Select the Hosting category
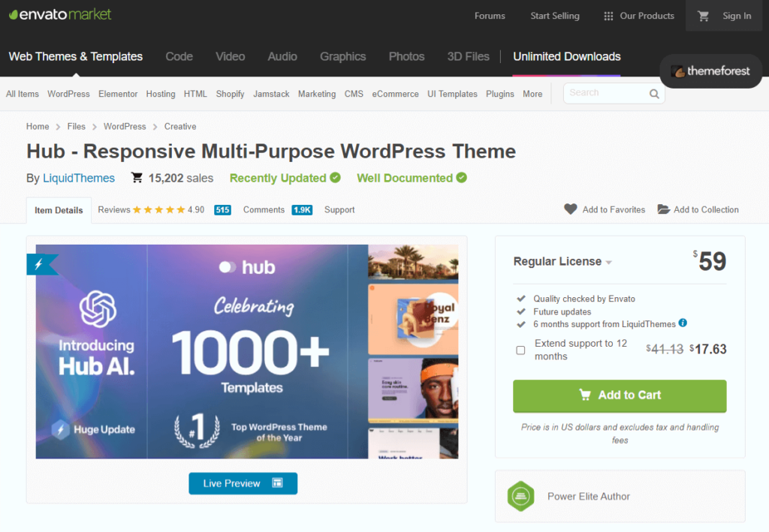Image resolution: width=769 pixels, height=532 pixels. [161, 94]
